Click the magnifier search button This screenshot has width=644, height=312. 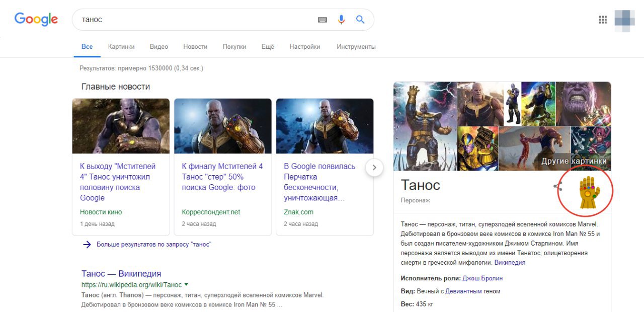click(360, 20)
